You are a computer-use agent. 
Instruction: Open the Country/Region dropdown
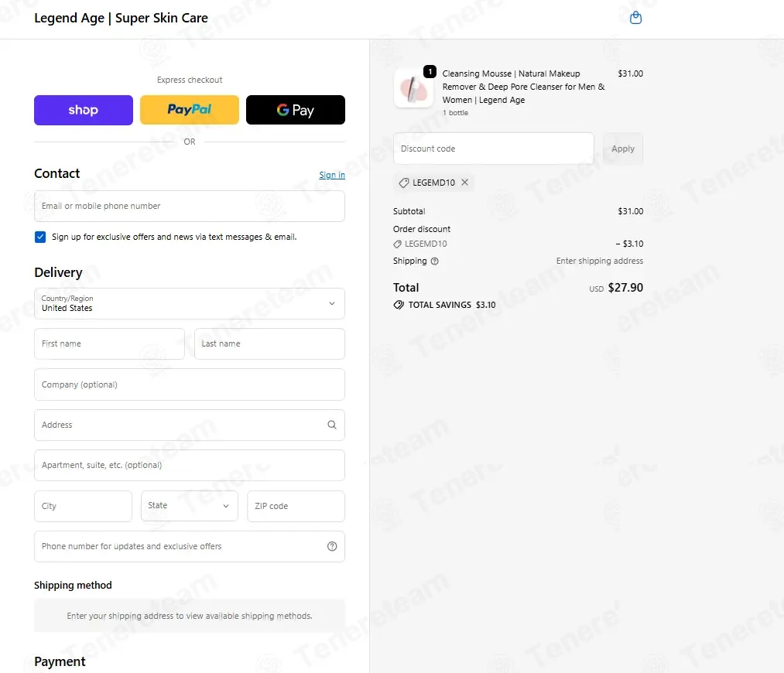190,303
